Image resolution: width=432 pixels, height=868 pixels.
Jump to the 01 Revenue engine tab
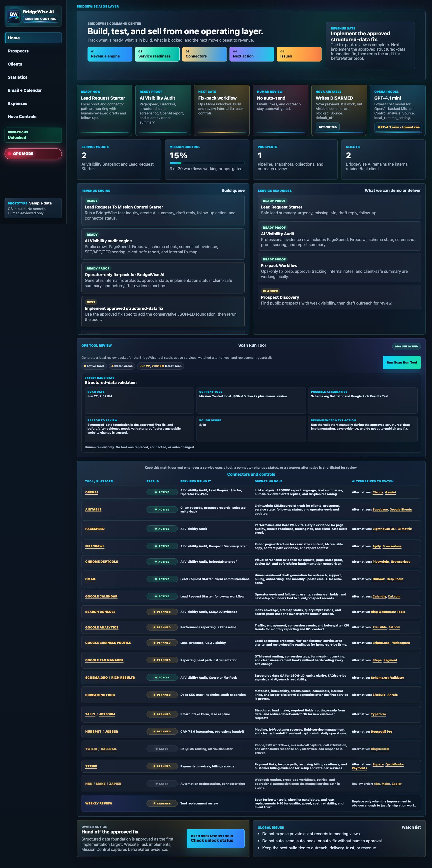(110, 54)
